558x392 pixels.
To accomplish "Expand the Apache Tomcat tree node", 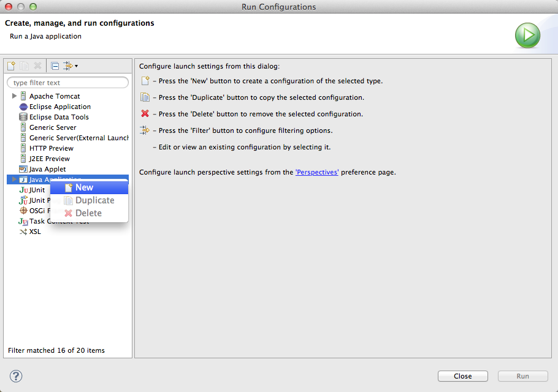I will point(14,96).
